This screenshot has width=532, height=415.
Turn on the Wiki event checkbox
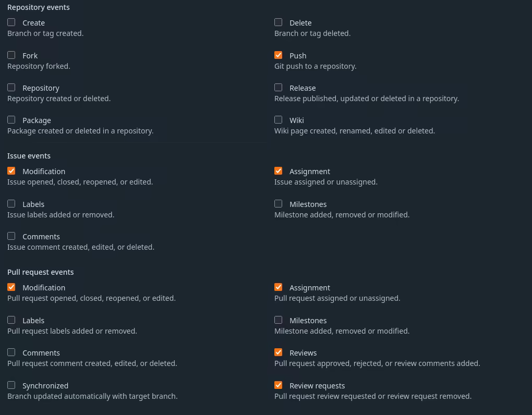279,120
